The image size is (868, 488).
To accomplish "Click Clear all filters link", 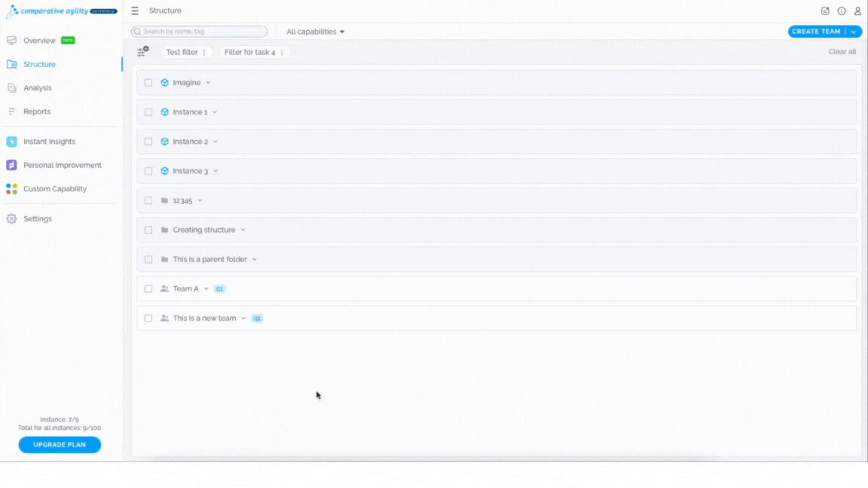I will pyautogui.click(x=842, y=51).
